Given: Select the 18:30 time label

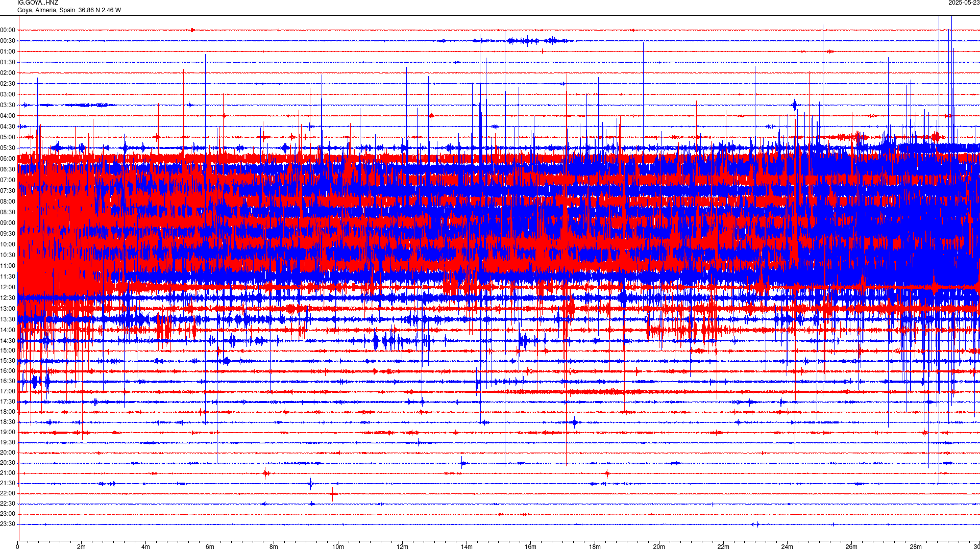Looking at the screenshot, I should click(8, 422).
